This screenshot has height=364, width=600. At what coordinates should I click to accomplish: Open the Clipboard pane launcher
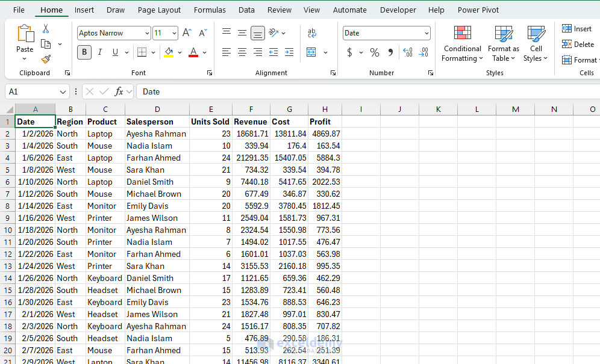[67, 73]
